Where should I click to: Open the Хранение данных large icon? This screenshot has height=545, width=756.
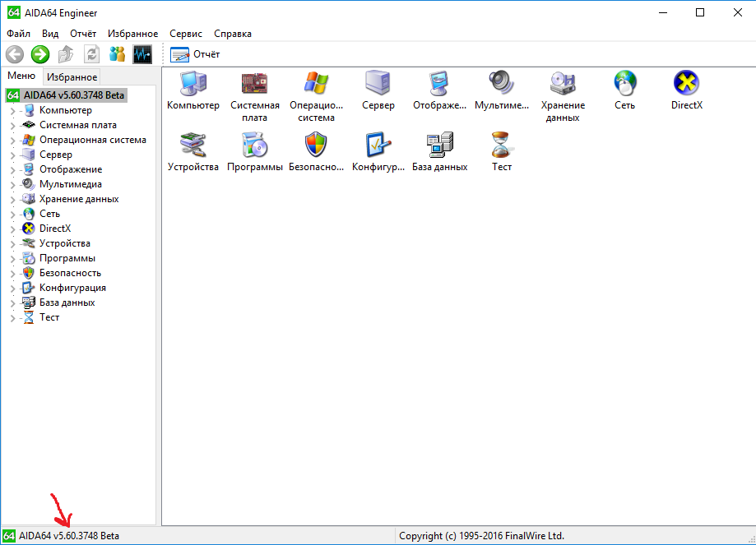click(x=563, y=96)
